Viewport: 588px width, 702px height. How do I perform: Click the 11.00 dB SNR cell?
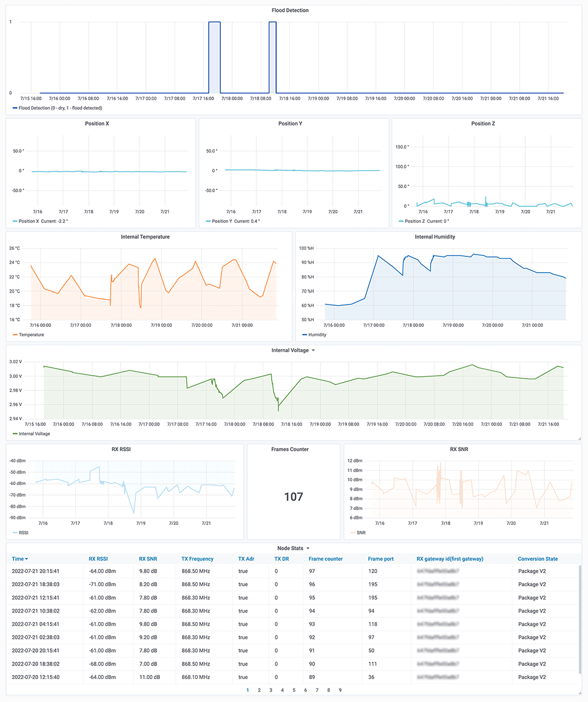click(x=149, y=677)
